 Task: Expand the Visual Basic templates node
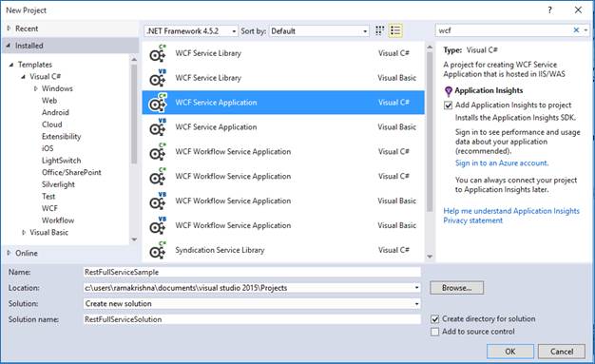[x=24, y=232]
